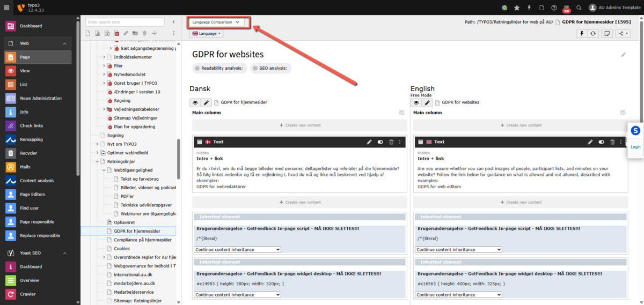Expand the Indholdselementer tree node
Image resolution: width=644 pixels, height=305 pixels.
[x=104, y=57]
